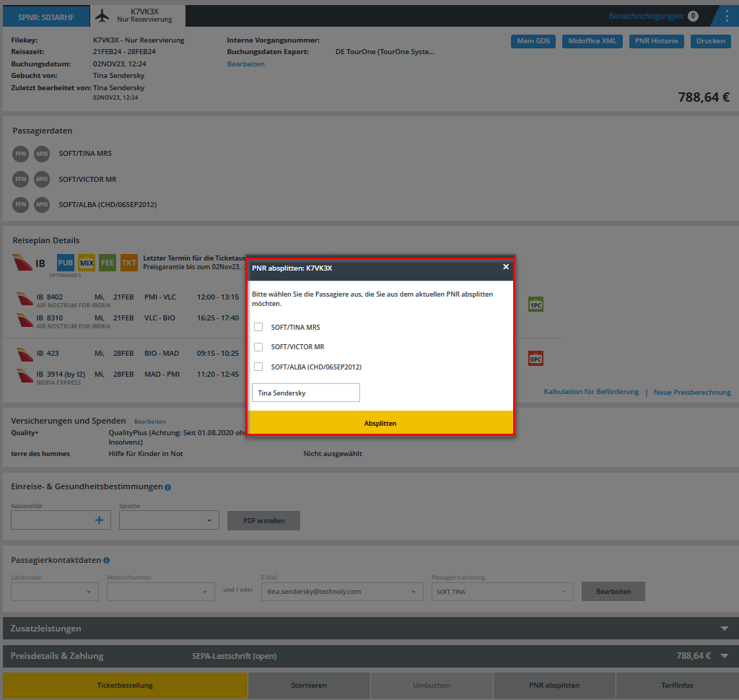Click the green FEE badge
Viewport: 739px width, 700px height.
pyautogui.click(x=108, y=263)
